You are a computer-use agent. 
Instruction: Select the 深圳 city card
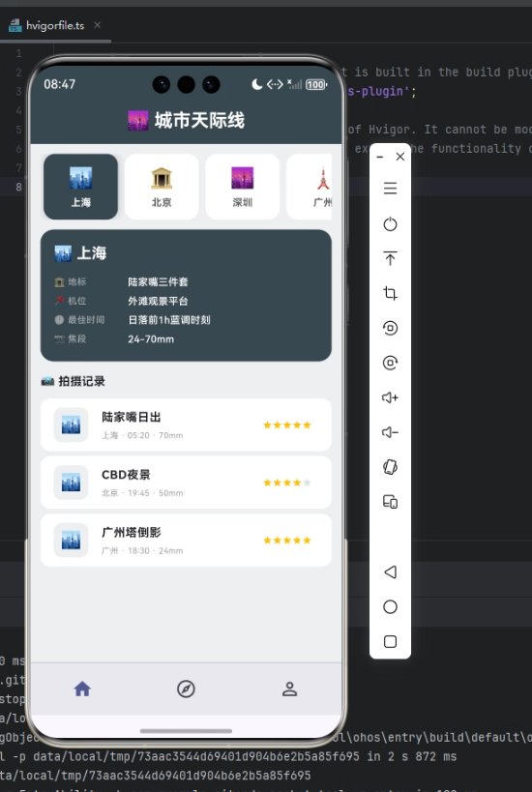[x=243, y=187]
